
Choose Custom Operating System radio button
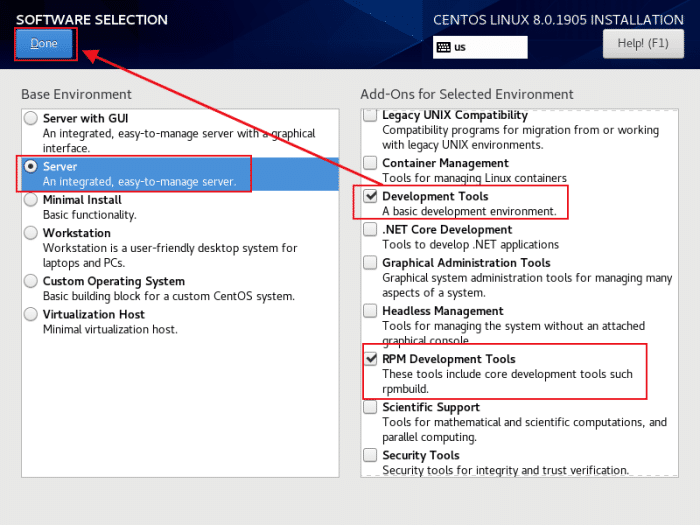tap(31, 281)
